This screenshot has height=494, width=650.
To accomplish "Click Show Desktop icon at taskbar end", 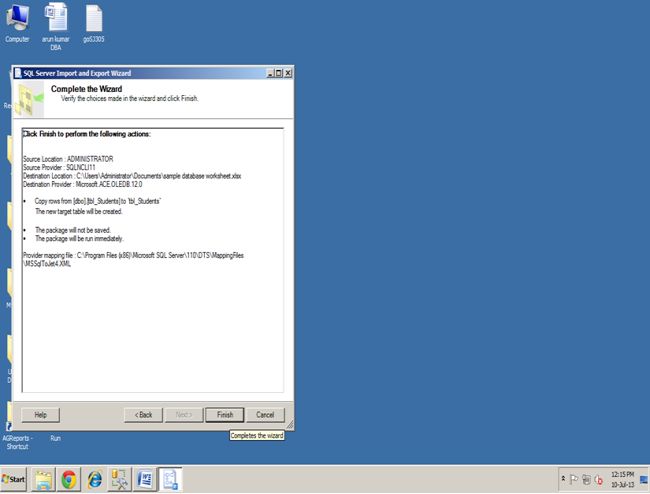I will pyautogui.click(x=644, y=479).
